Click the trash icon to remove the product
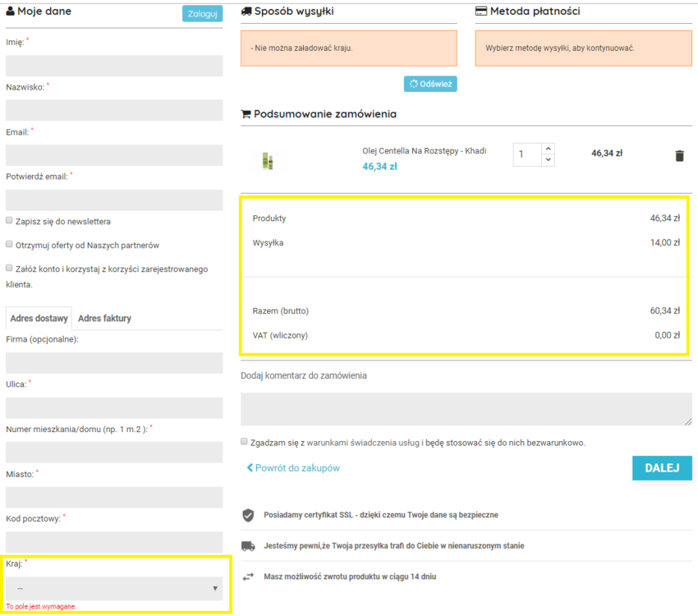This screenshot has width=698, height=616. click(x=679, y=156)
